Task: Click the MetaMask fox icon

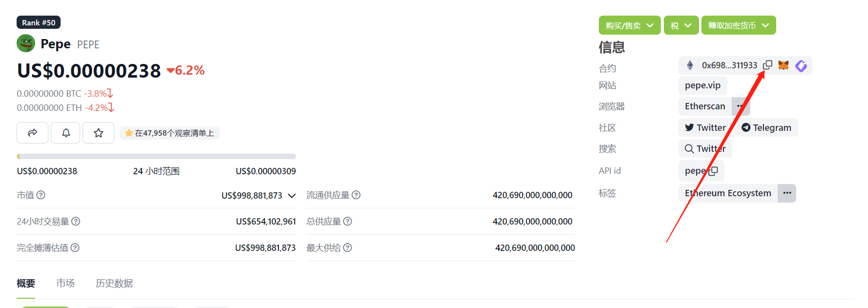Action: pos(783,65)
